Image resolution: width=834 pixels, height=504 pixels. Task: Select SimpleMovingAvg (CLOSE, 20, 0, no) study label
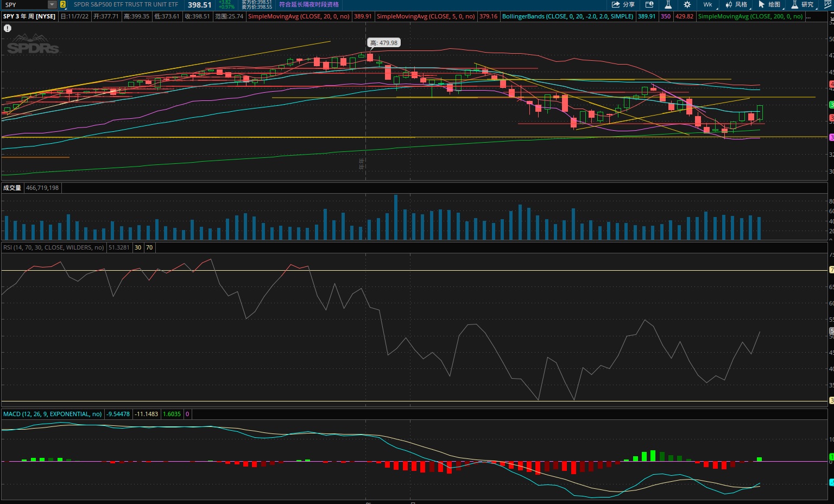click(x=299, y=16)
